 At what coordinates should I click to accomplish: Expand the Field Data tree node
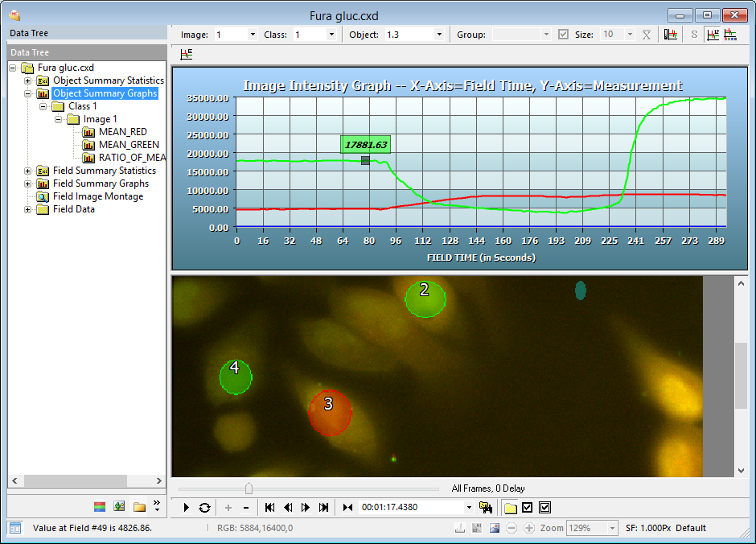click(x=28, y=209)
